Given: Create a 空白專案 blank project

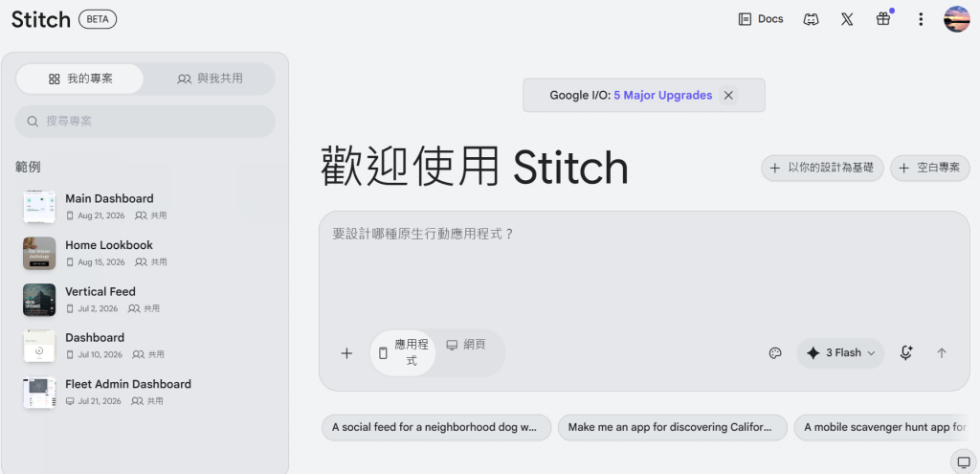Looking at the screenshot, I should (x=930, y=169).
